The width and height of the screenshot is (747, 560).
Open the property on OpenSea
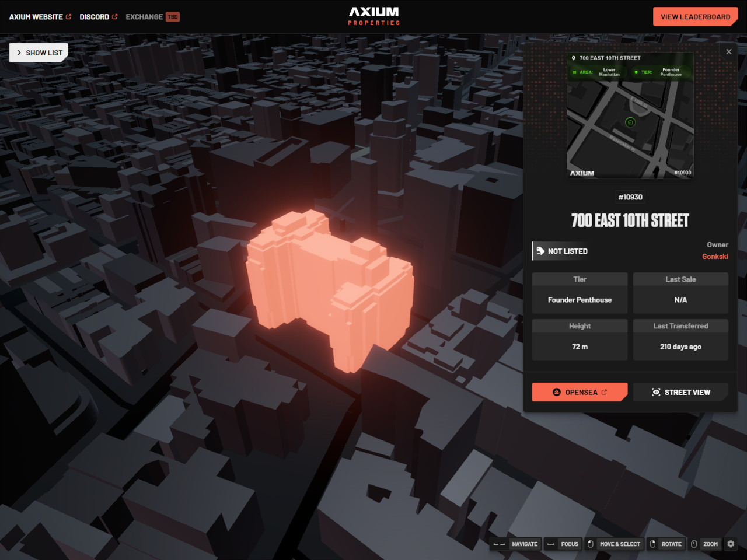[580, 392]
